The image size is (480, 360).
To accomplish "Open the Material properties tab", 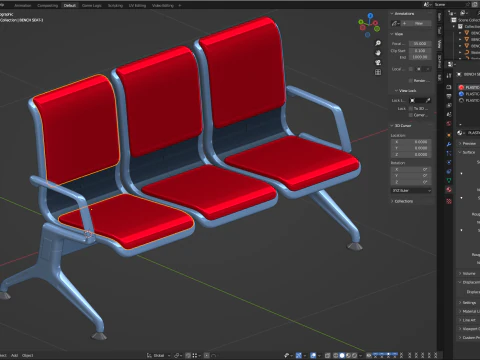I will point(449,190).
